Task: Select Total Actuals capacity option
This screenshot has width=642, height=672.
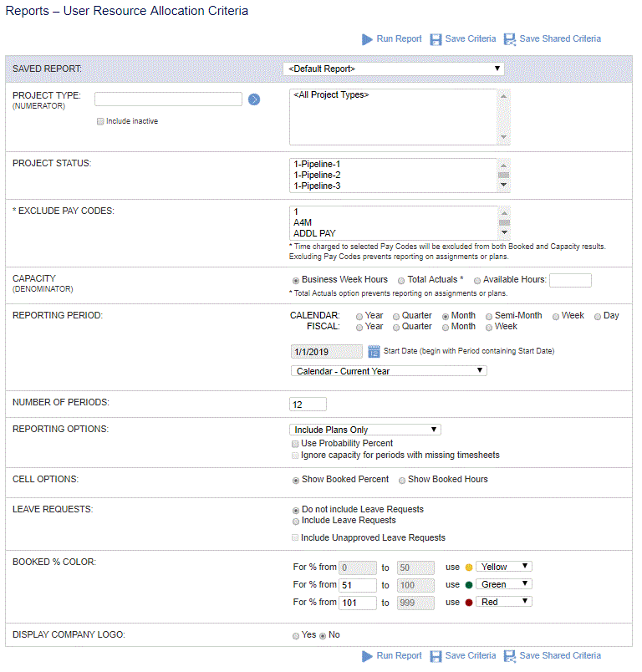Action: [401, 281]
